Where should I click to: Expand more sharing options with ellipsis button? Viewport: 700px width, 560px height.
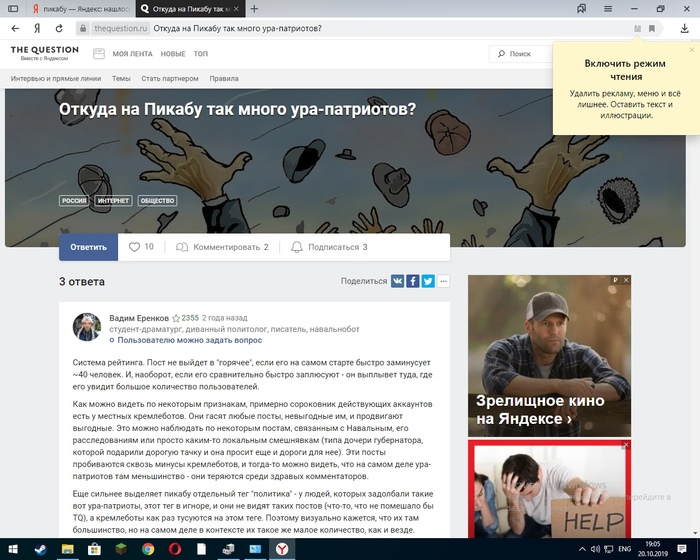(x=444, y=281)
